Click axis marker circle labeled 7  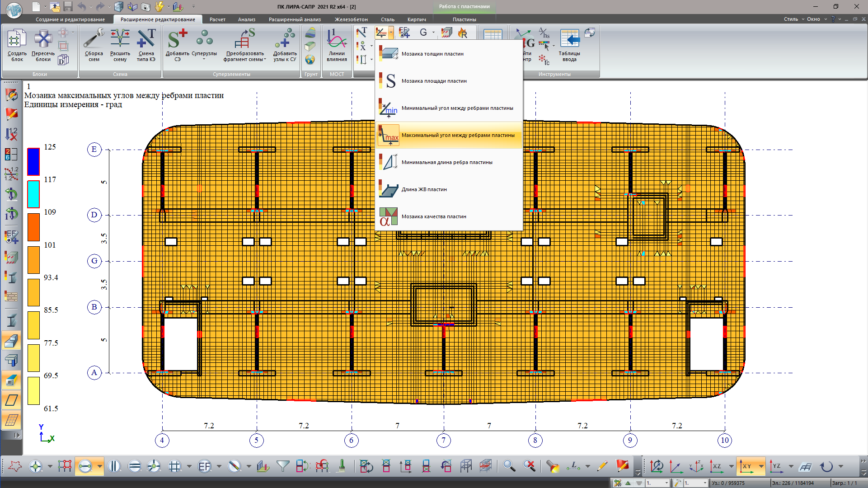click(443, 440)
